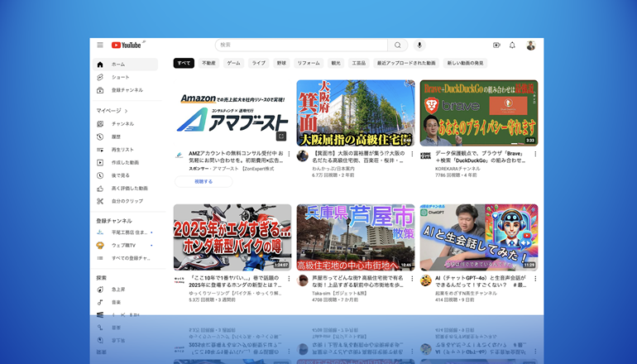
Task: Open ゆっくりツーリング channel name
Action: click(235, 294)
